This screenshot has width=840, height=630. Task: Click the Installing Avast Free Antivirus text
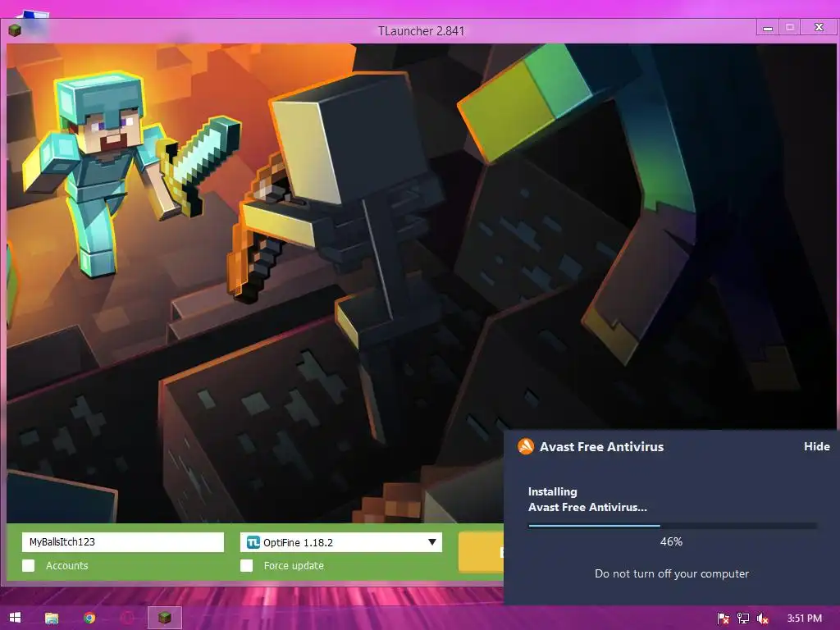[x=587, y=500]
